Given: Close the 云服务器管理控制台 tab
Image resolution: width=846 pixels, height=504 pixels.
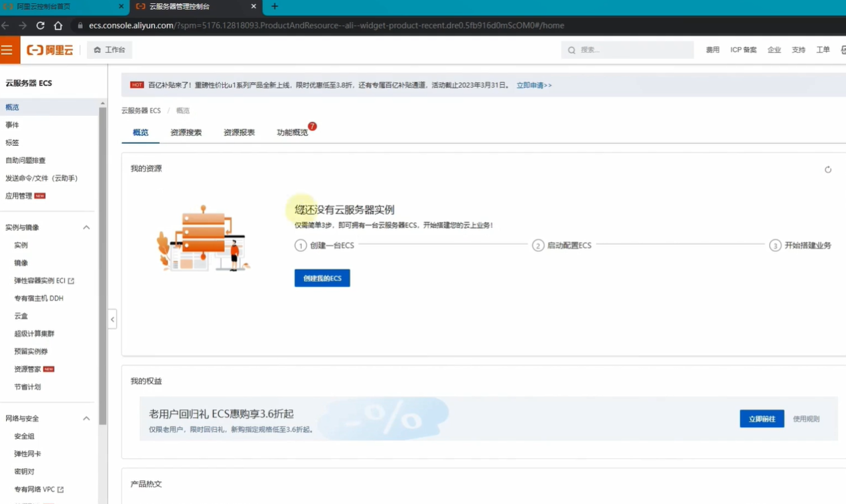Looking at the screenshot, I should coord(253,7).
